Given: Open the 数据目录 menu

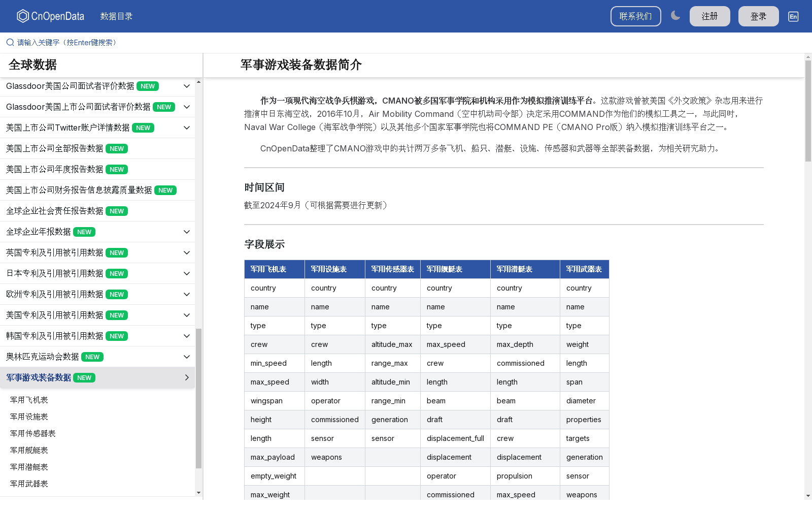Looking at the screenshot, I should pos(116,16).
